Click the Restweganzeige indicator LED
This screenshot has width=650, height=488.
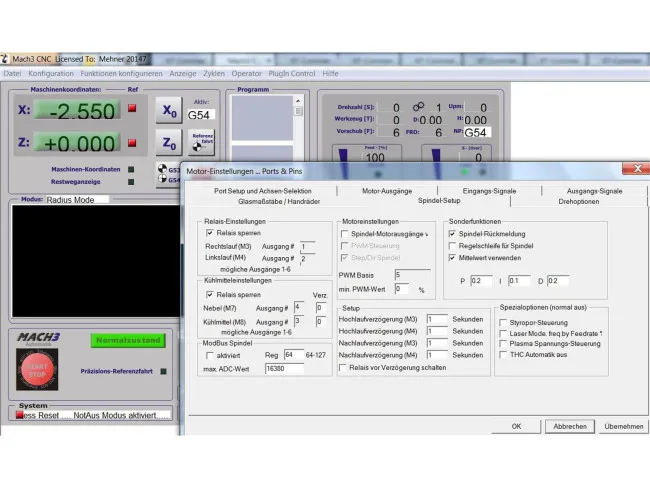pos(131,182)
